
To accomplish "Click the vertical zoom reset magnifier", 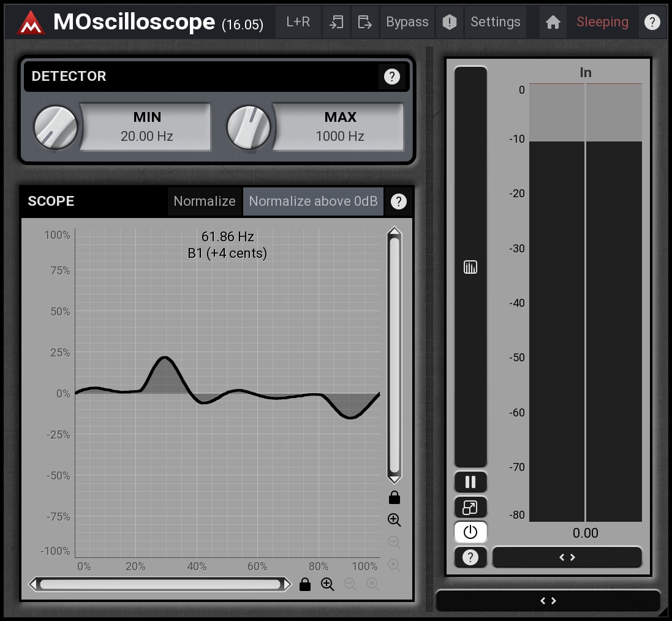I will [x=395, y=565].
